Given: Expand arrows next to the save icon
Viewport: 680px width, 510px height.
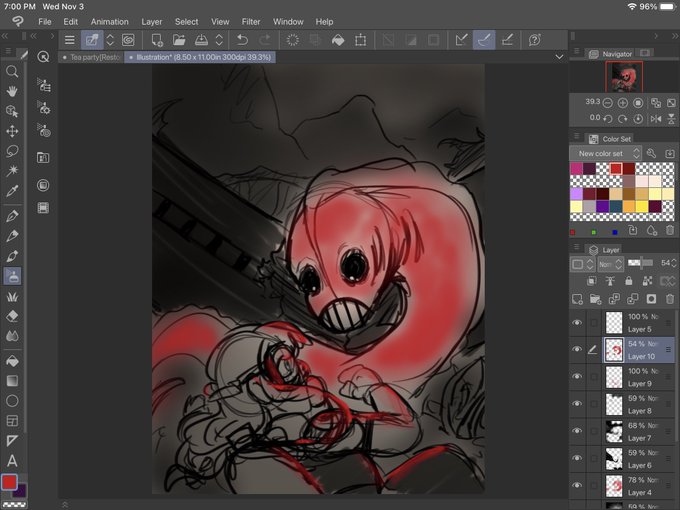Looking at the screenshot, I should pyautogui.click(x=219, y=40).
